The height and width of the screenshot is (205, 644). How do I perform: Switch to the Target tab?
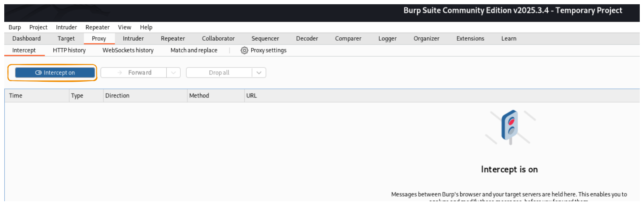[x=66, y=39]
